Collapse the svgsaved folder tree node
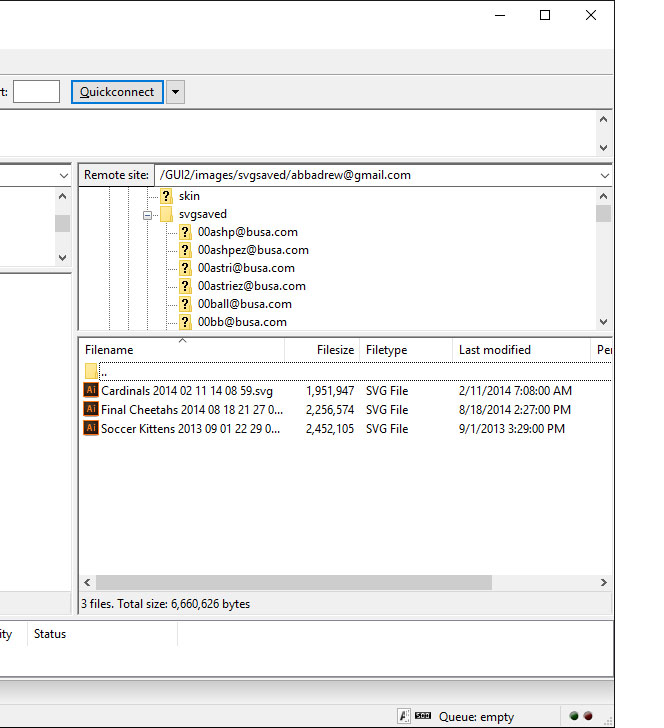The height and width of the screenshot is (728, 664). point(147,215)
